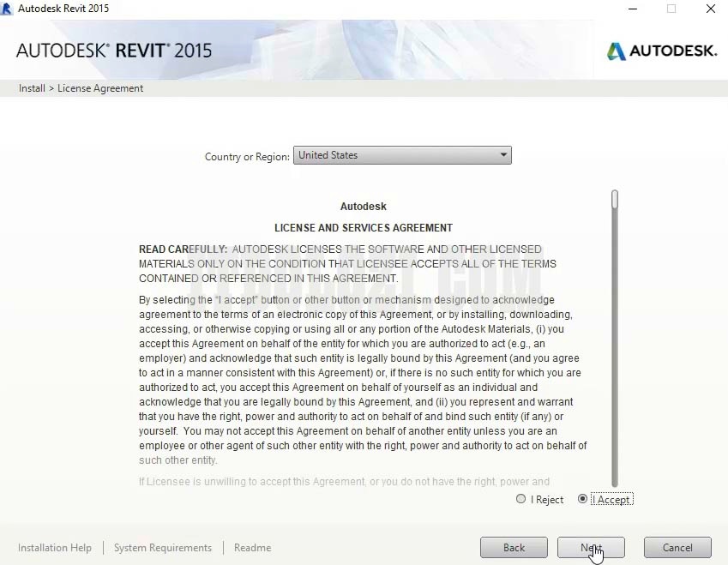Image resolution: width=728 pixels, height=565 pixels.
Task: Open the Country or Region dropdown
Action: tap(402, 155)
